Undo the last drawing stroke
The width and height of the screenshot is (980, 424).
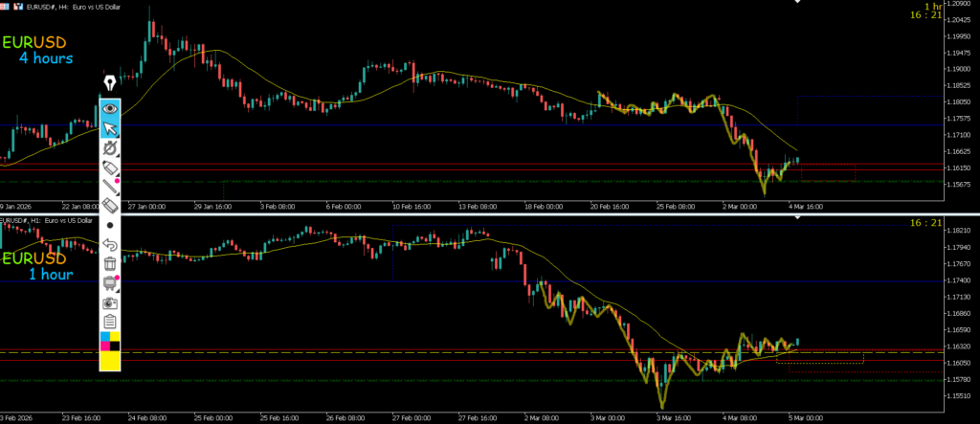tap(110, 245)
